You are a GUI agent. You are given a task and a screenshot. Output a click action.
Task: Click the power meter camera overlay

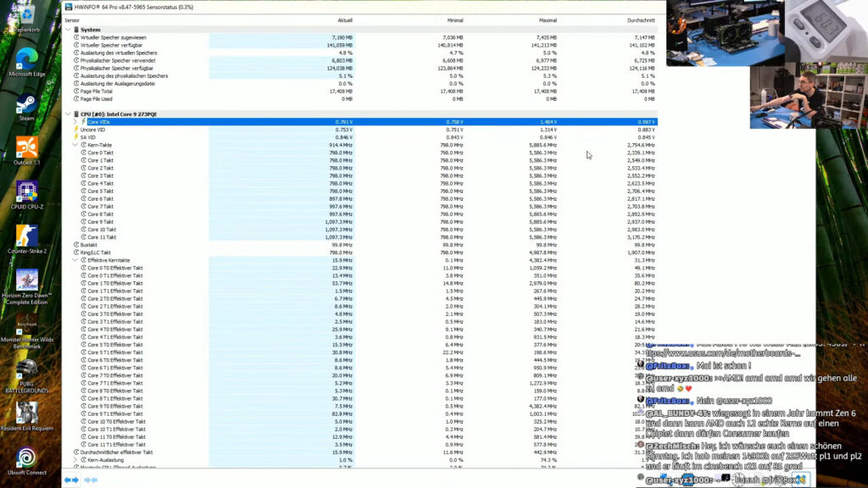click(826, 30)
